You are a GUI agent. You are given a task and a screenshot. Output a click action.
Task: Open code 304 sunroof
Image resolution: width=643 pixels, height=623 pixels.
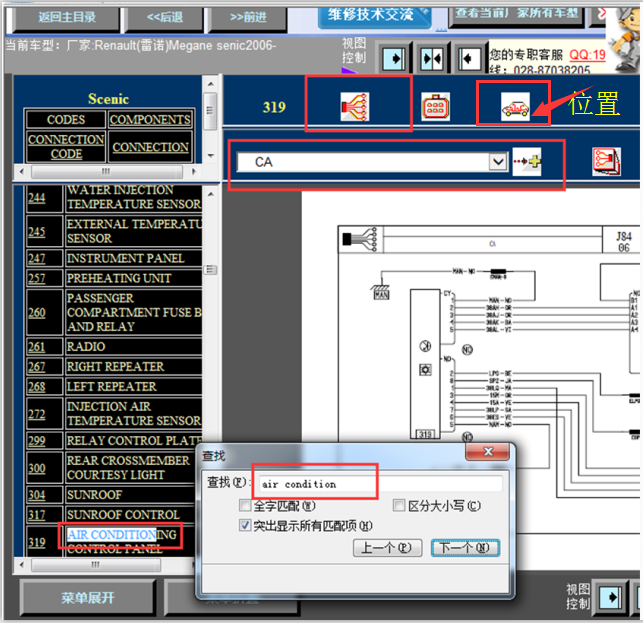36,495
